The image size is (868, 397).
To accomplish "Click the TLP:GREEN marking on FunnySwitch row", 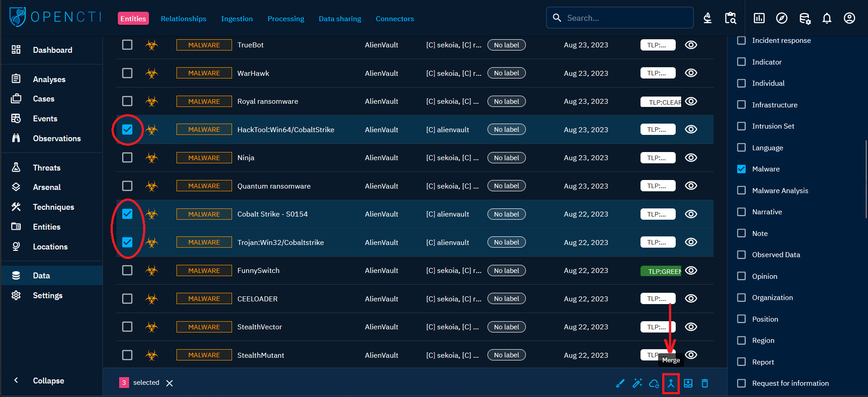I will [661, 271].
